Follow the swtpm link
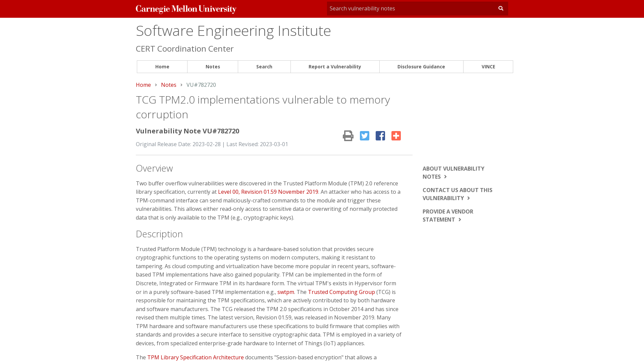 point(286,292)
